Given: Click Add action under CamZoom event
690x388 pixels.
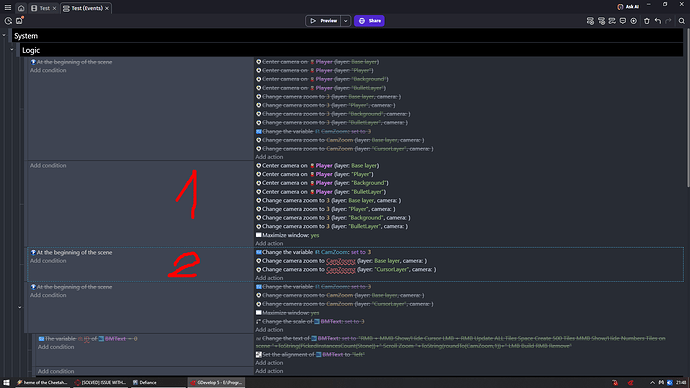Looking at the screenshot, I should (269, 278).
